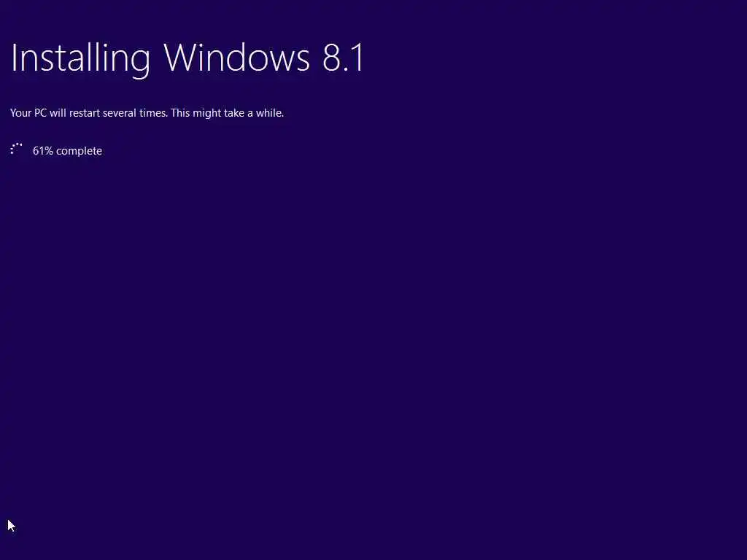Click the "Installing" word in the title

80,58
